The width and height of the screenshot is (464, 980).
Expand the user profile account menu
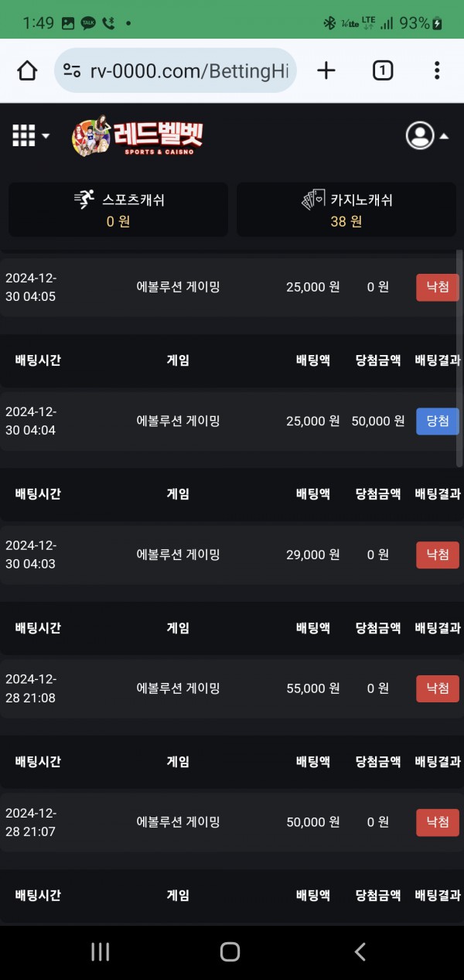(420, 135)
